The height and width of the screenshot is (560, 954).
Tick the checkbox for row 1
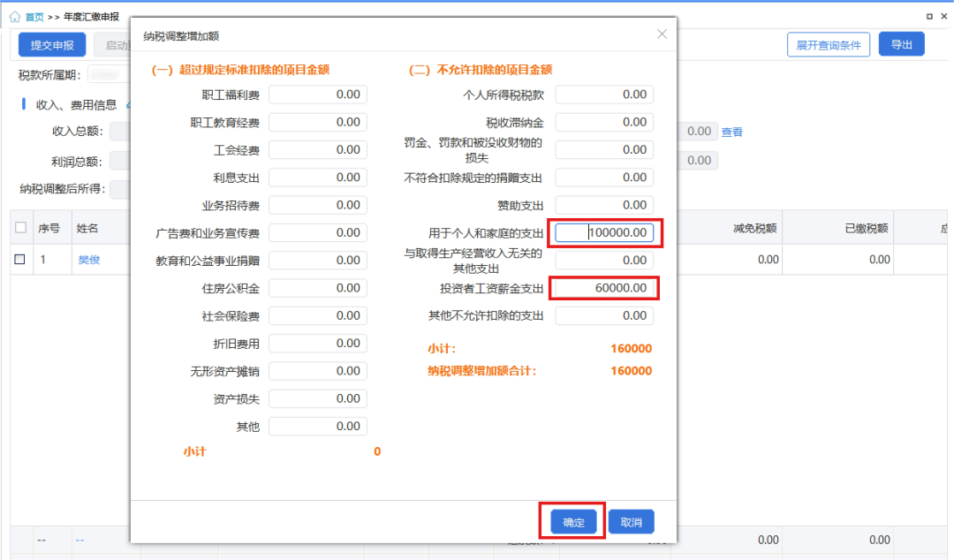[x=20, y=260]
